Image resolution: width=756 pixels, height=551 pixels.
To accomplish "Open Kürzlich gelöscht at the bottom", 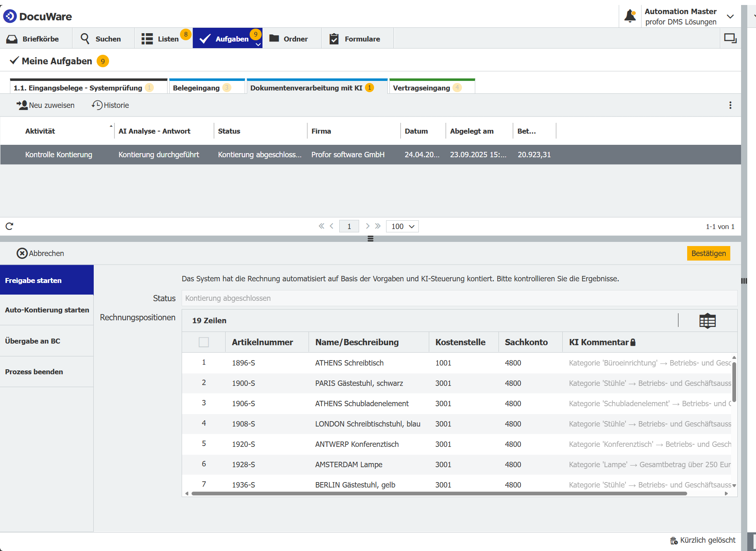I will pos(703,540).
